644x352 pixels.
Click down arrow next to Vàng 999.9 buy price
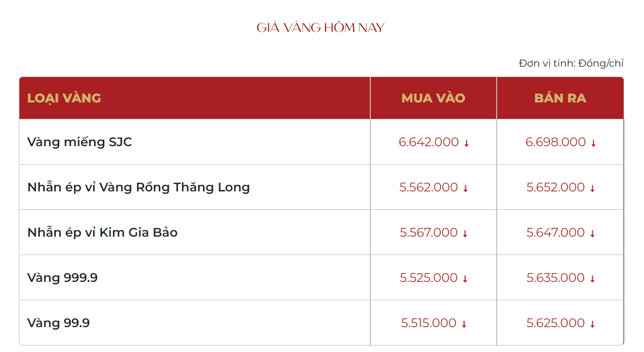point(465,279)
